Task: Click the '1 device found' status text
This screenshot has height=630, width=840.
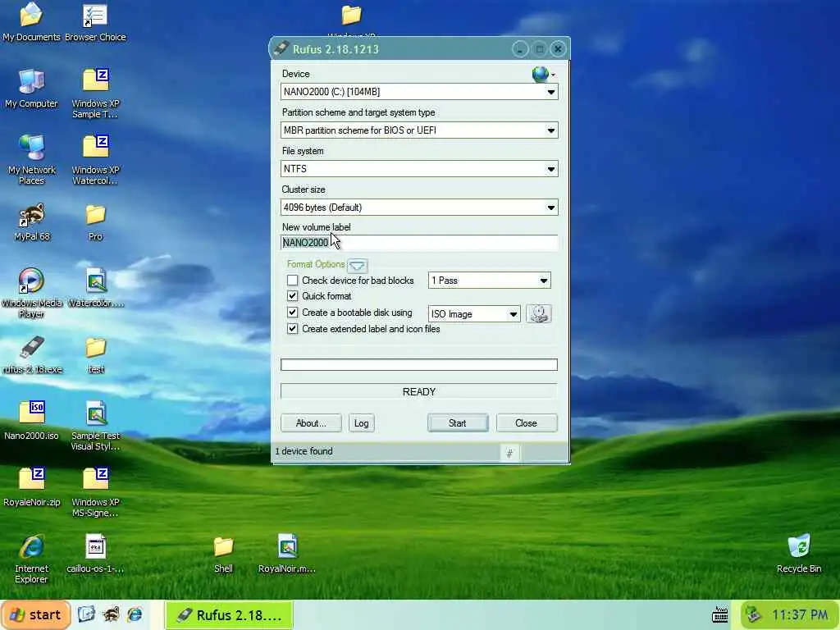Action: pyautogui.click(x=304, y=451)
